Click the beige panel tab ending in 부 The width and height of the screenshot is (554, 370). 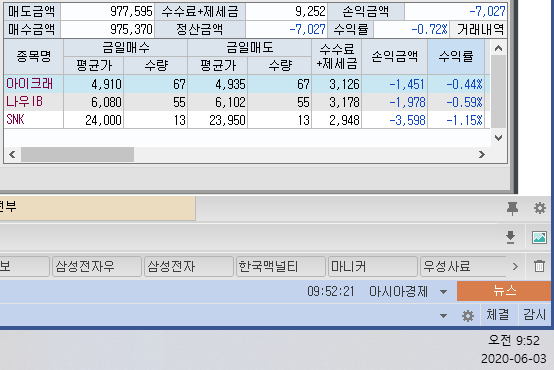tap(98, 208)
